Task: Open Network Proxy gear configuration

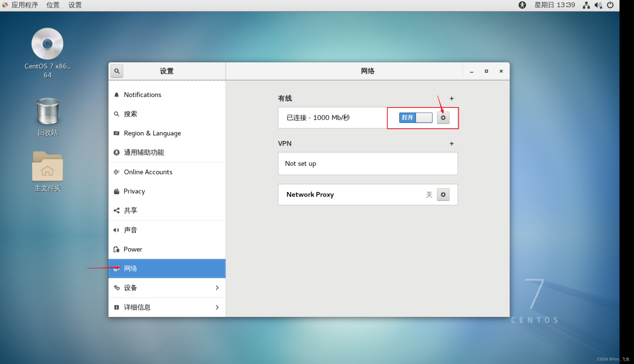Action: [443, 195]
